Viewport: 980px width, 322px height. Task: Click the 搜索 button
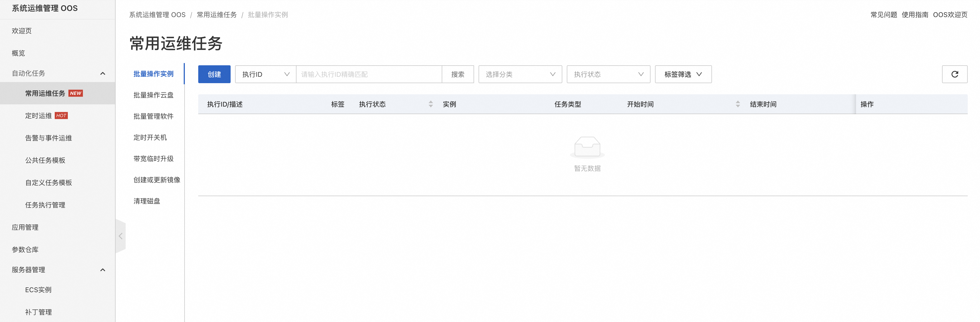[x=458, y=74]
